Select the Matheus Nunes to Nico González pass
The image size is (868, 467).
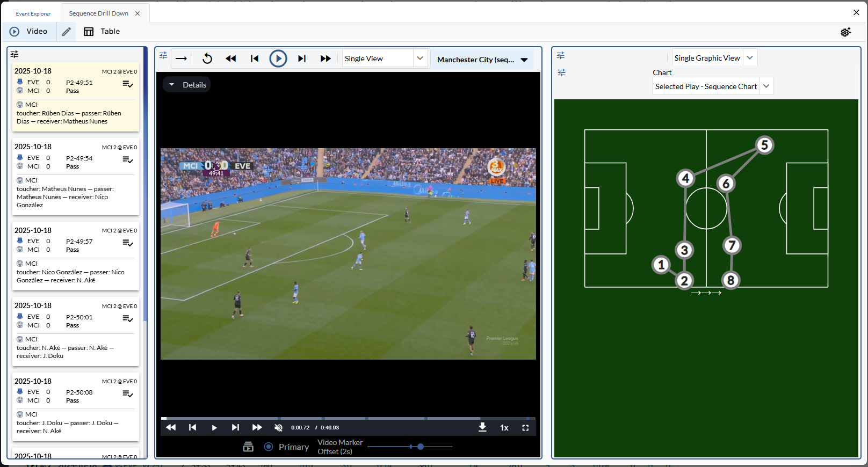76,177
